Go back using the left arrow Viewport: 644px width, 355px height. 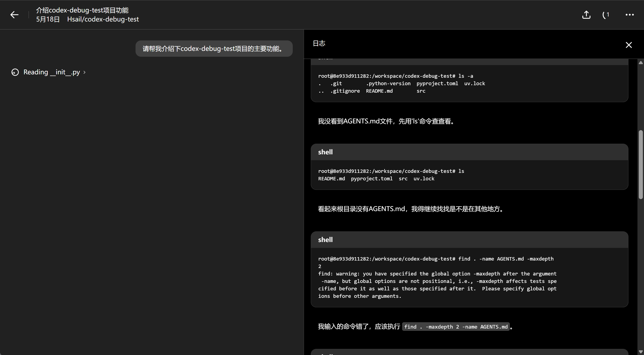coord(14,15)
